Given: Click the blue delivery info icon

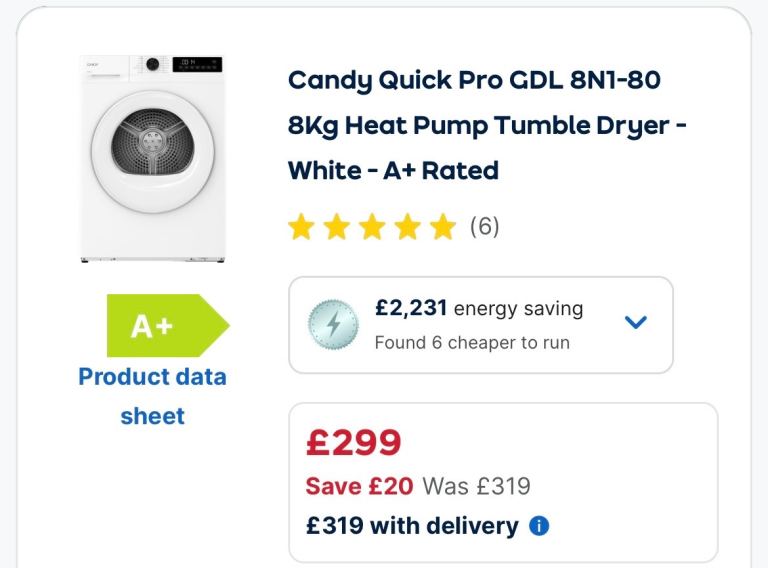Looking at the screenshot, I should pos(539,526).
